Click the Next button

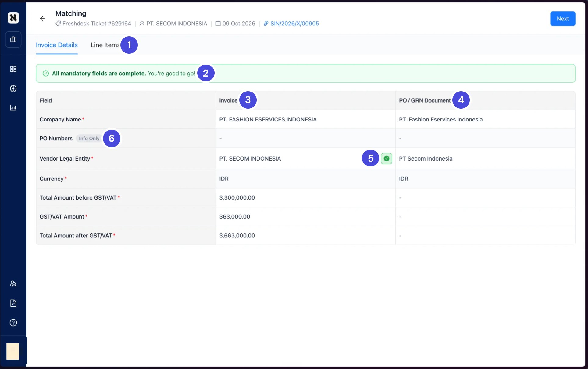click(x=562, y=19)
